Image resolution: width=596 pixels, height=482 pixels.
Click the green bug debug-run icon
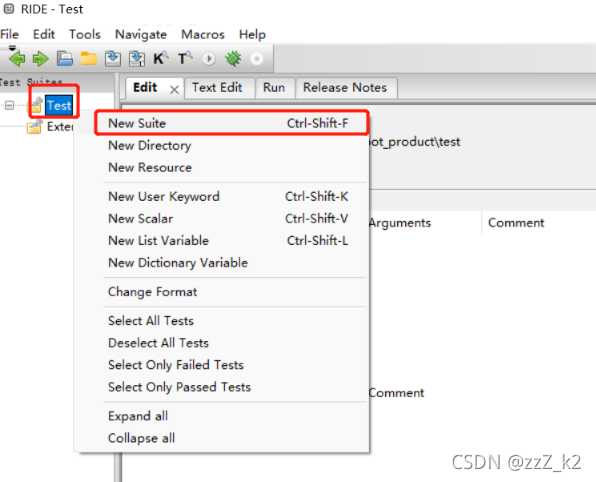tap(233, 59)
